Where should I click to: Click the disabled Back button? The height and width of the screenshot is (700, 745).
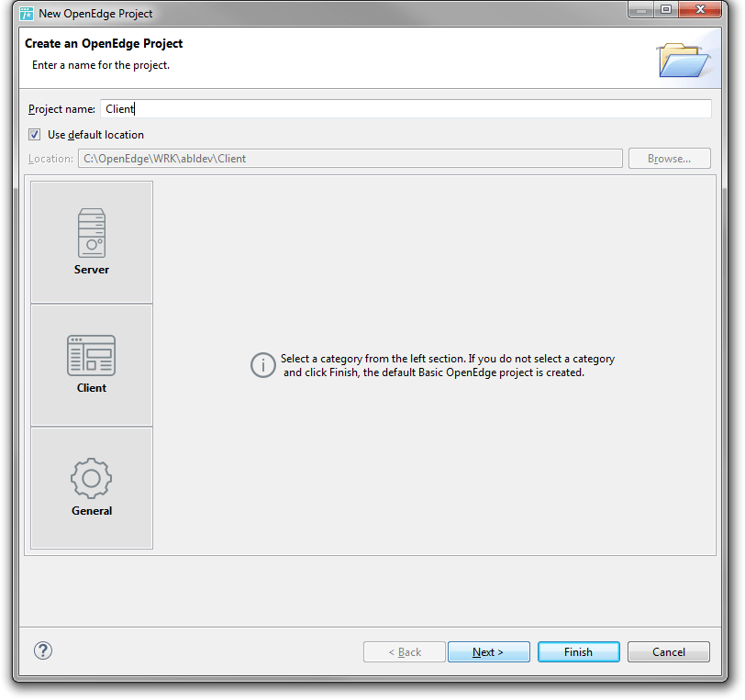pos(405,651)
